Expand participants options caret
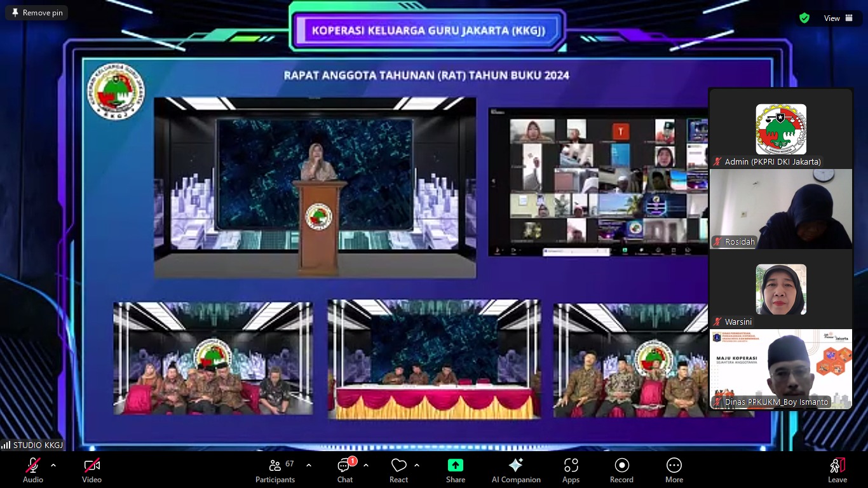The image size is (868, 488). [309, 465]
